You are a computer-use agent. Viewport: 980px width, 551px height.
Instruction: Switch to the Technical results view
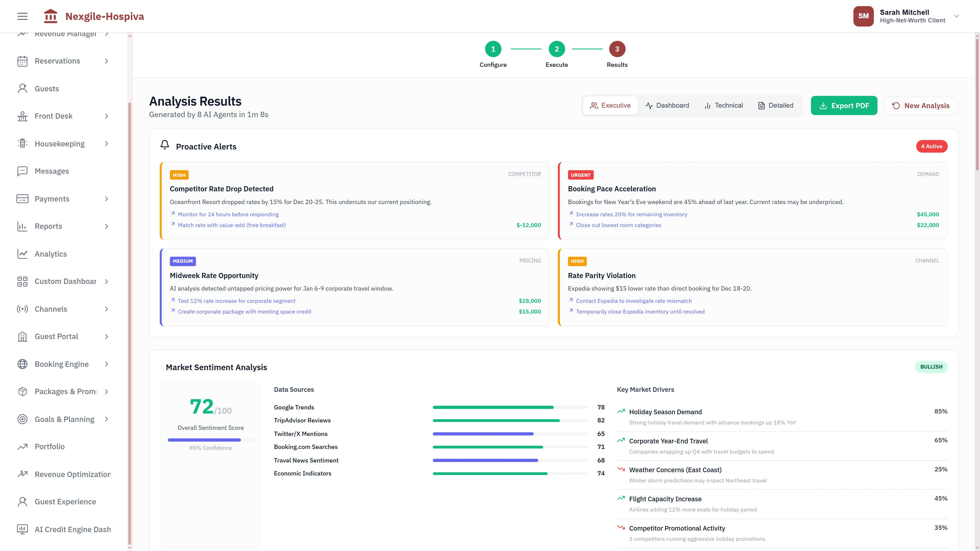[x=723, y=105]
